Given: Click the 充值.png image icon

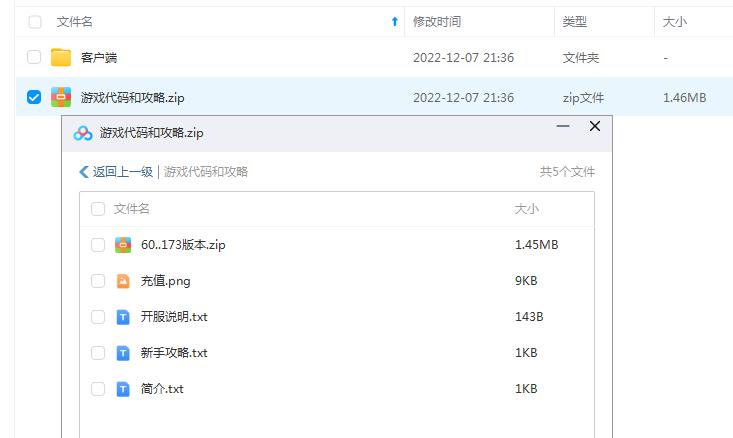Looking at the screenshot, I should pyautogui.click(x=123, y=281).
